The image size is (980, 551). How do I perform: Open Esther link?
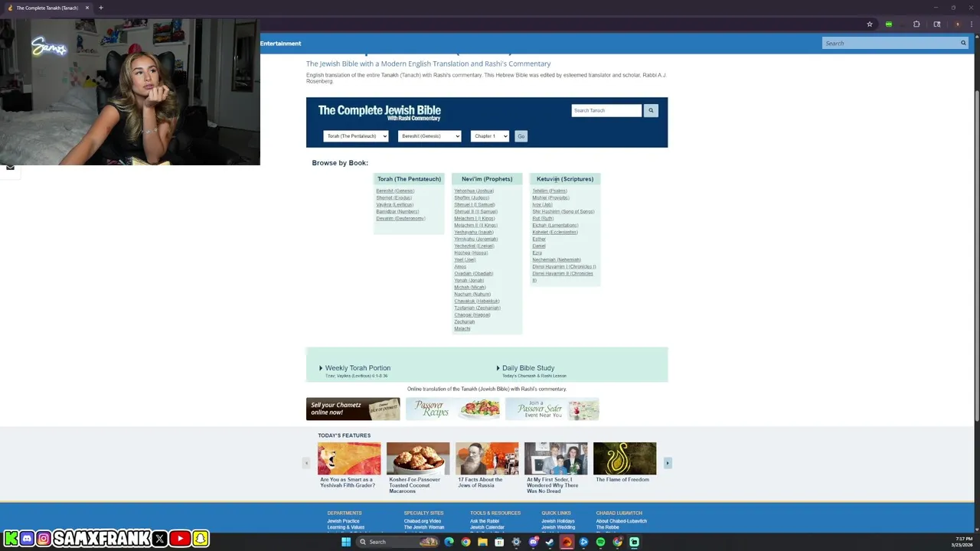tap(539, 239)
